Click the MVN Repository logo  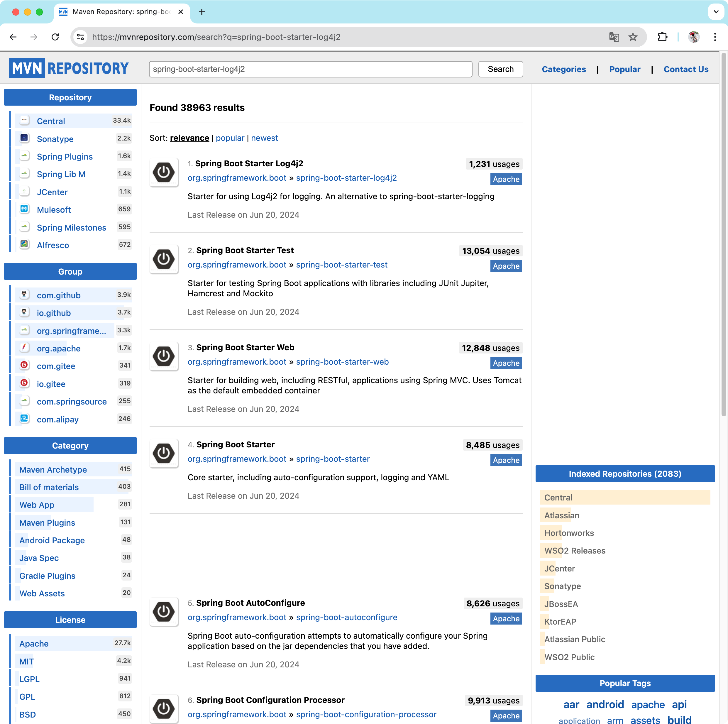69,68
